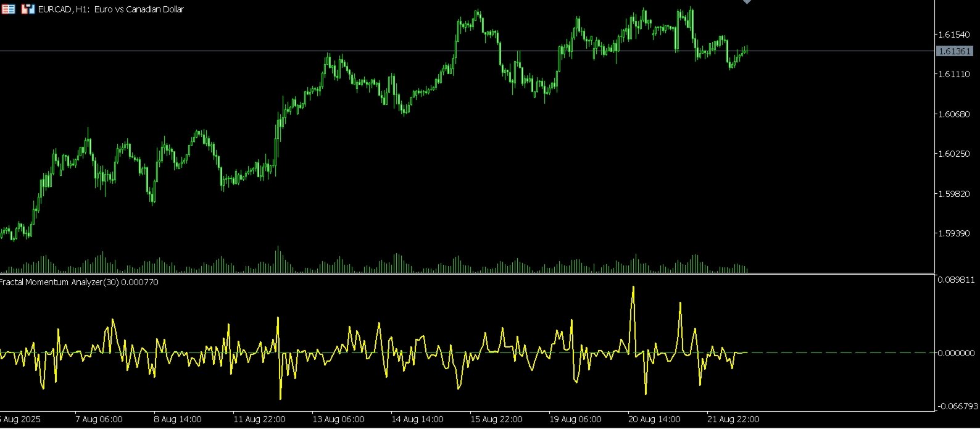The width and height of the screenshot is (980, 429).
Task: Click the '7 Aug 06:00' time axis label
Action: [x=99, y=419]
